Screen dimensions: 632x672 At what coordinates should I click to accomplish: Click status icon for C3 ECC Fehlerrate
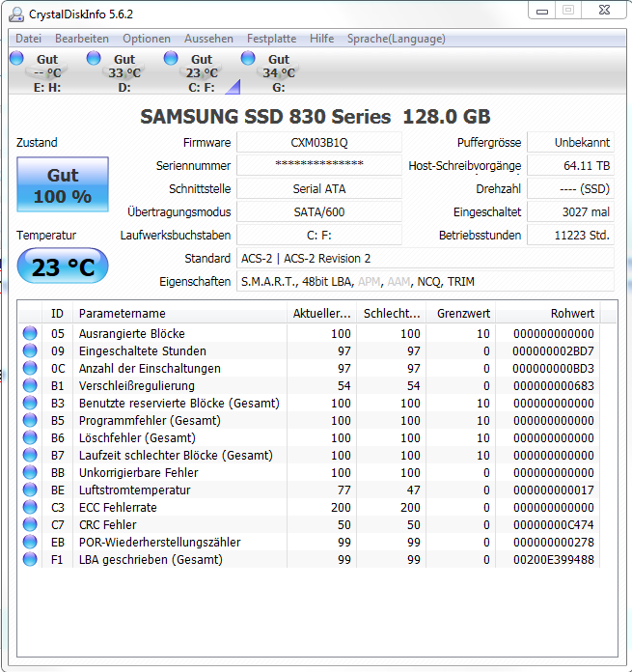click(30, 507)
